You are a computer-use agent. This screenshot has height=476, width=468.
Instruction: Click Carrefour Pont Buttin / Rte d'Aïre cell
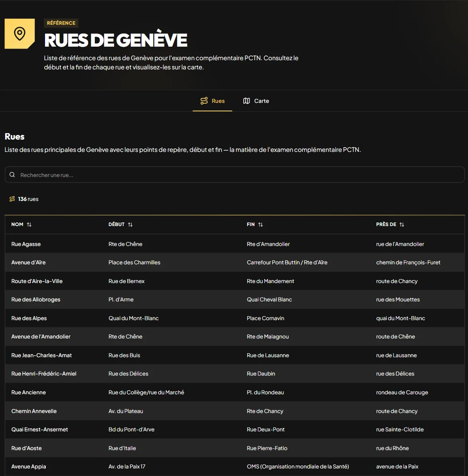tap(287, 262)
